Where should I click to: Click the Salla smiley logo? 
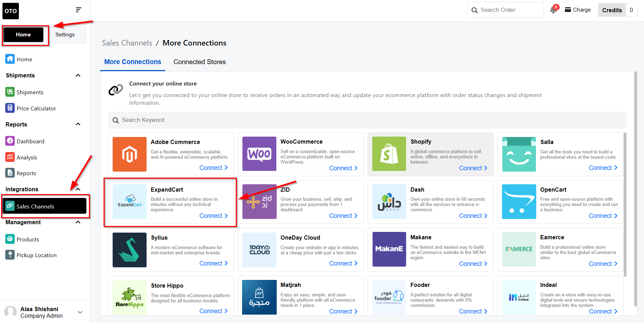[519, 154]
